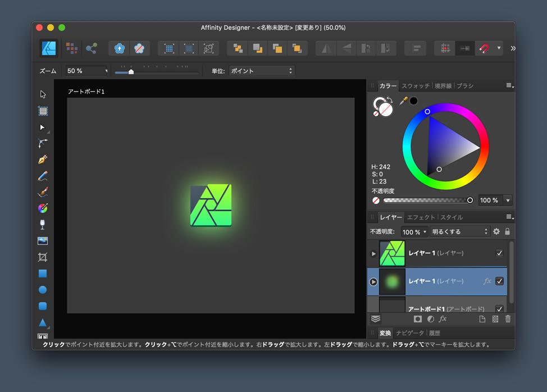This screenshot has width=547, height=392.
Task: Open blend mode 明るくする dropdown
Action: (459, 231)
